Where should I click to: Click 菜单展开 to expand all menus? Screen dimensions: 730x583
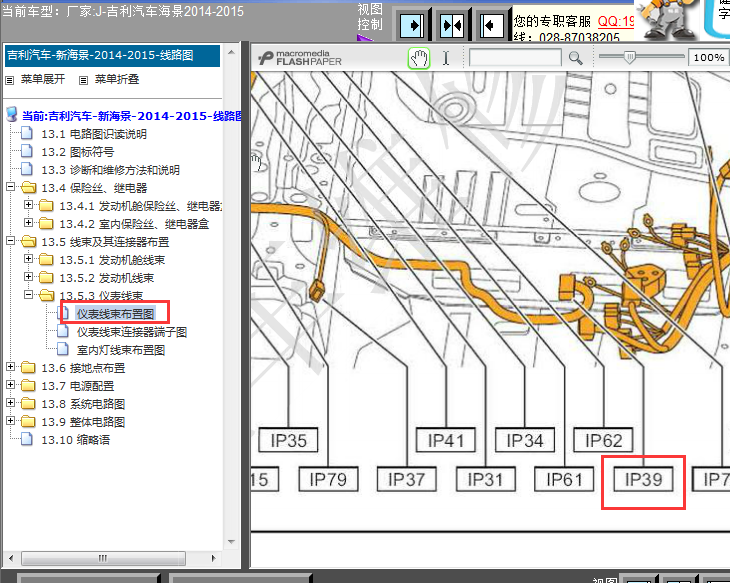pos(42,80)
